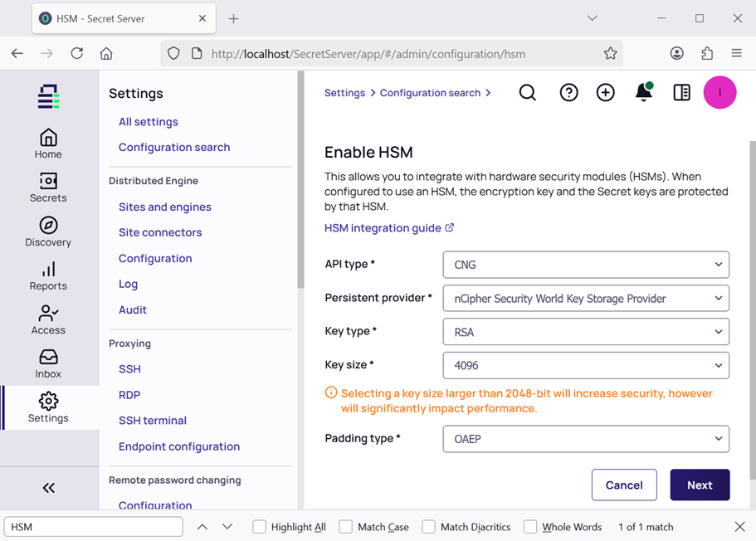Image resolution: width=756 pixels, height=541 pixels.
Task: Open the API type dropdown
Action: click(x=586, y=265)
